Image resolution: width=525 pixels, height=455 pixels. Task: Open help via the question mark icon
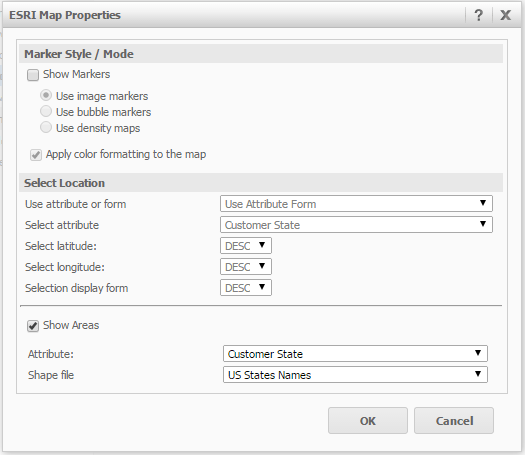click(x=479, y=15)
